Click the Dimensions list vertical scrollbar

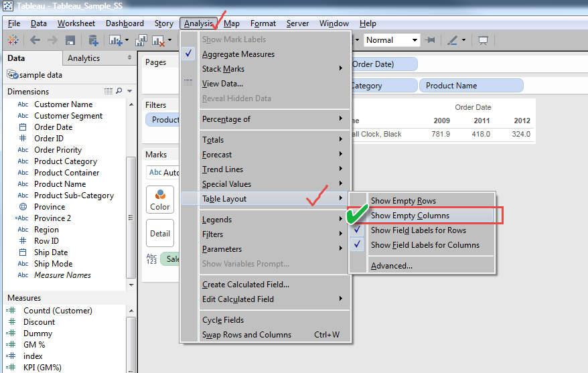(131, 217)
